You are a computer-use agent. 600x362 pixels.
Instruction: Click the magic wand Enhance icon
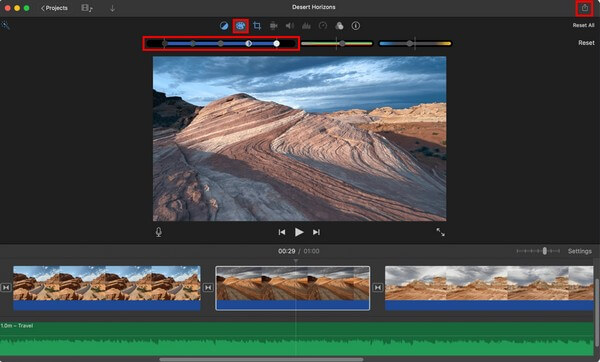point(5,26)
